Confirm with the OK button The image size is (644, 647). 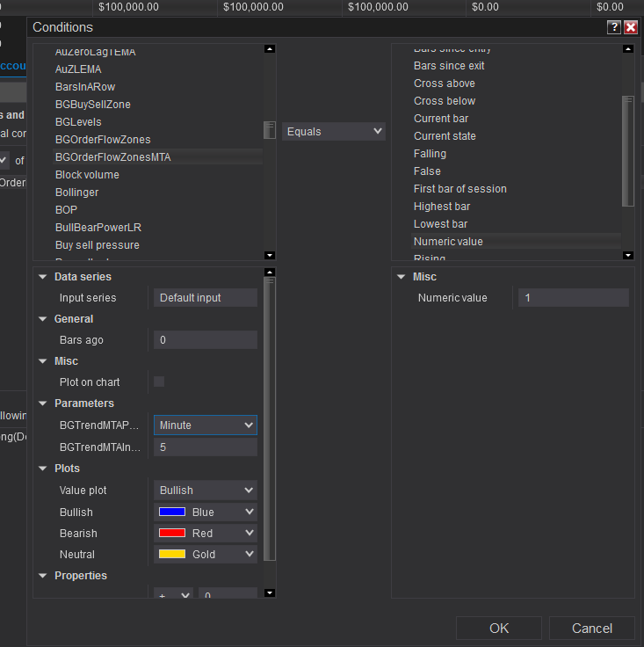click(x=499, y=628)
